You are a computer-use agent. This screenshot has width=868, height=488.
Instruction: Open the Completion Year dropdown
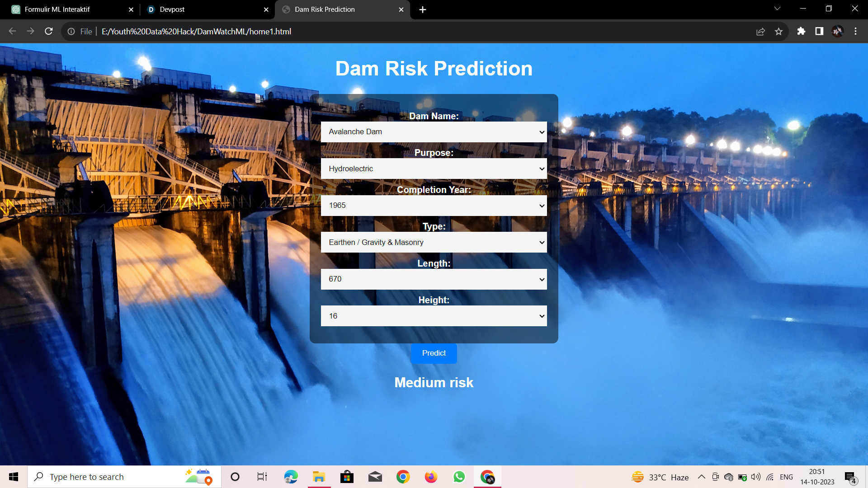coord(434,206)
